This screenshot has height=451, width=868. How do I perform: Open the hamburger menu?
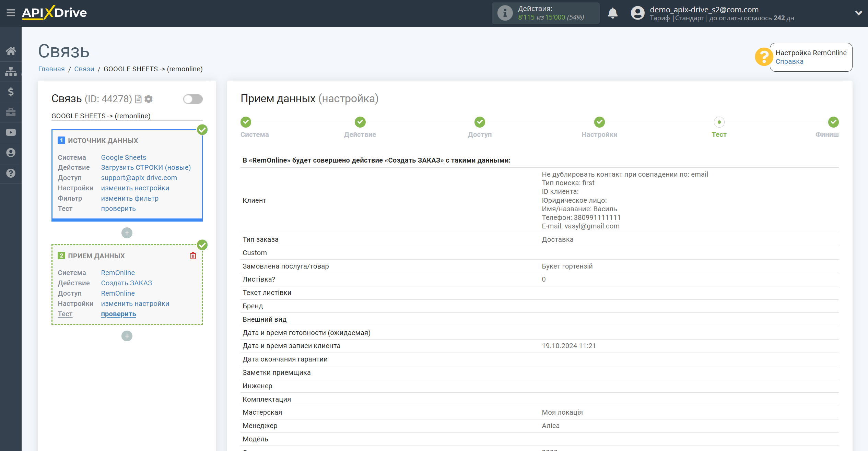click(x=11, y=13)
